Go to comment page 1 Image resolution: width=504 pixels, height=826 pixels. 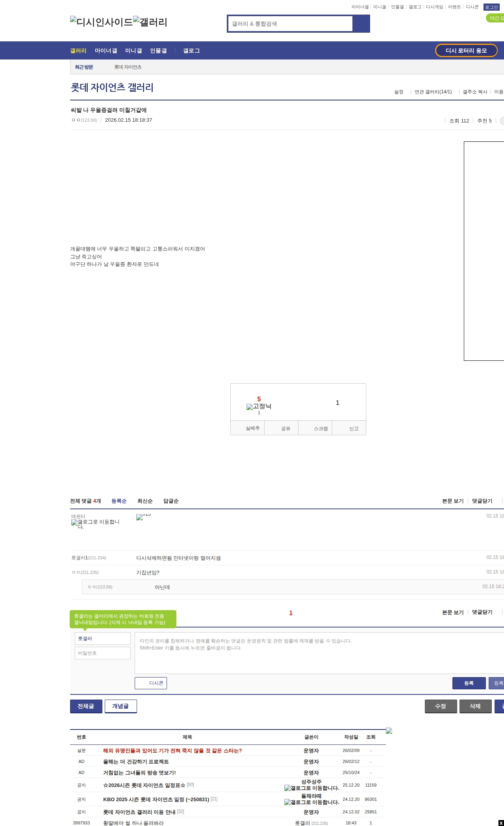(x=291, y=613)
